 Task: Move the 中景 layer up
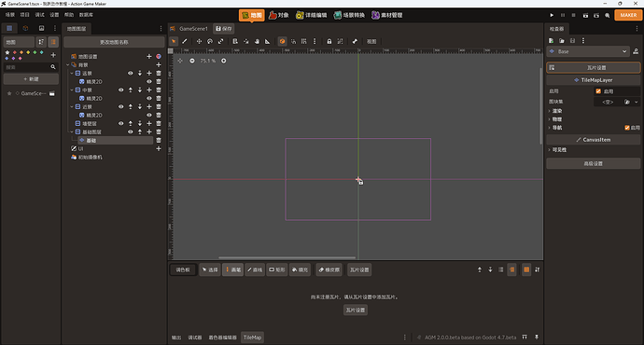[130, 90]
